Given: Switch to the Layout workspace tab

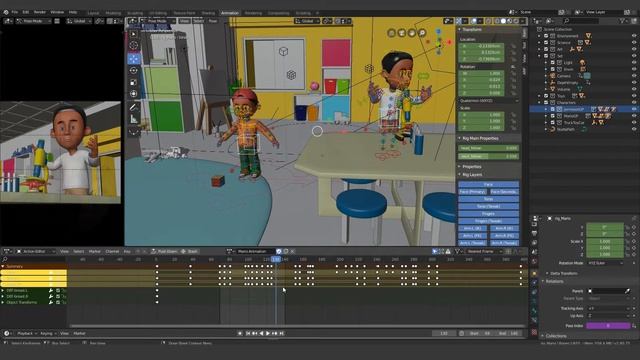Looking at the screenshot, I should click(x=93, y=13).
